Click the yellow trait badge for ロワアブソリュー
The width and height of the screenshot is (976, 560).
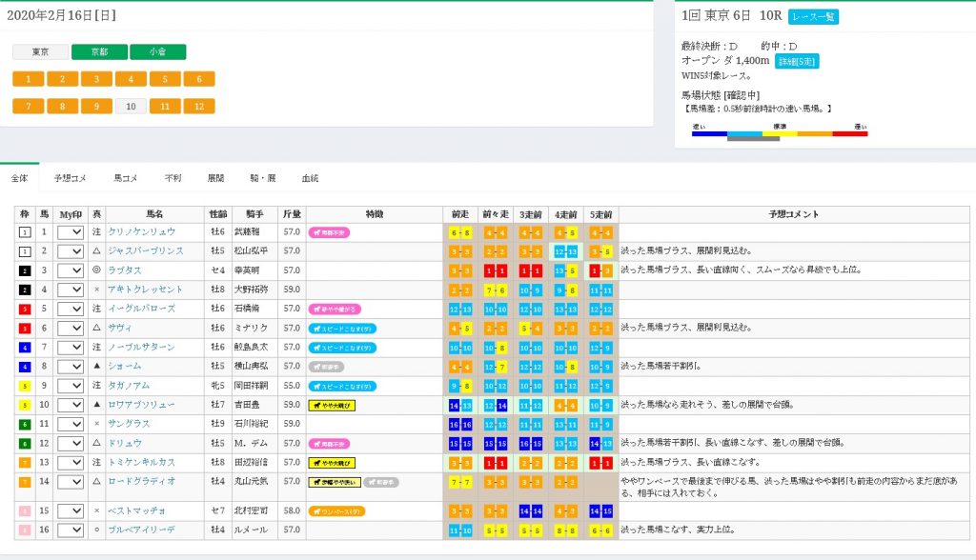[331, 405]
